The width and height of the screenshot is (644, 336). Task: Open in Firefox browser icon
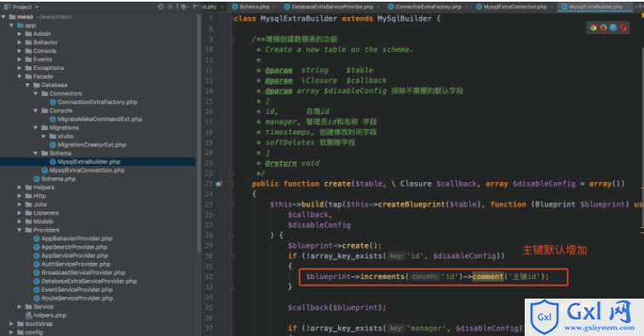click(603, 27)
